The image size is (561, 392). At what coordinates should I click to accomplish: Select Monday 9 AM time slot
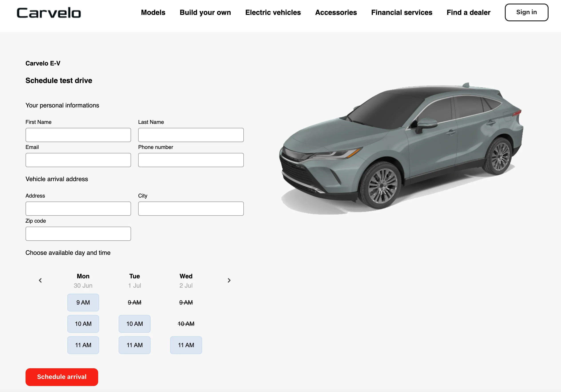pyautogui.click(x=83, y=302)
